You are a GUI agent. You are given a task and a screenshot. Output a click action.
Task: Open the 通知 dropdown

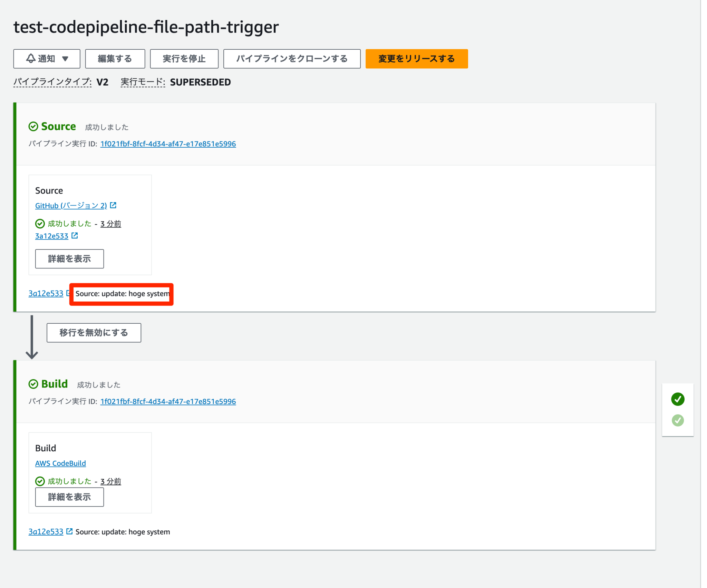click(47, 59)
